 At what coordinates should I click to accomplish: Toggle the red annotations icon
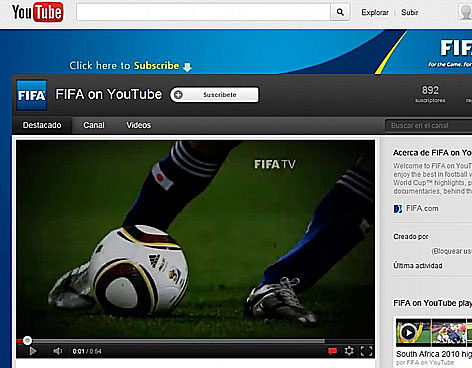coord(332,351)
